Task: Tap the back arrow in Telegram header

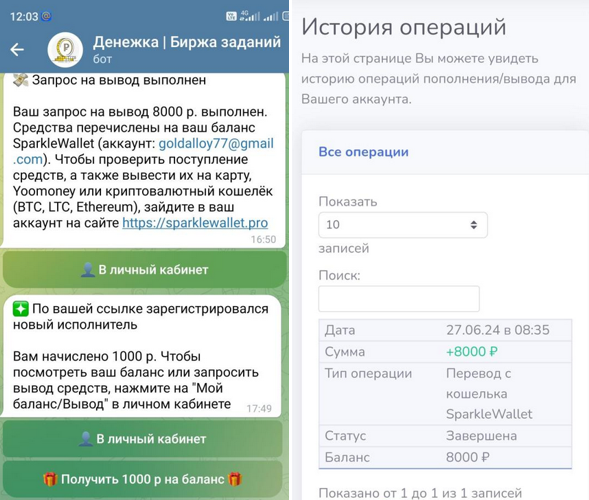Action: [17, 50]
